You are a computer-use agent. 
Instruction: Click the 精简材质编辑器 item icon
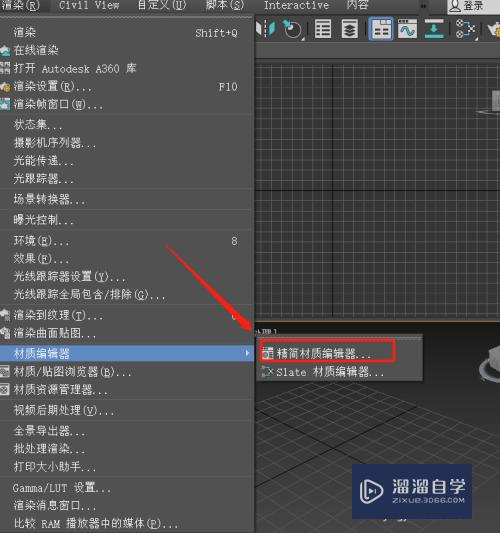point(268,354)
